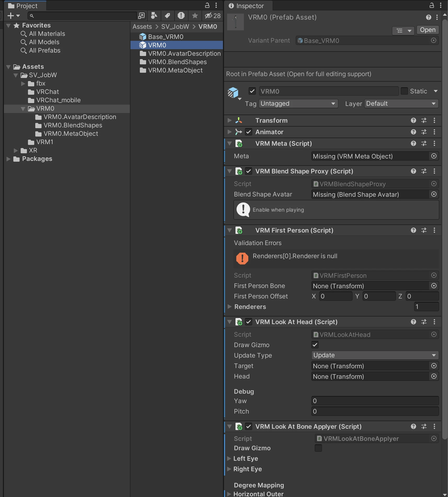Toggle VRM Look At Head enabled checkbox

click(x=249, y=322)
